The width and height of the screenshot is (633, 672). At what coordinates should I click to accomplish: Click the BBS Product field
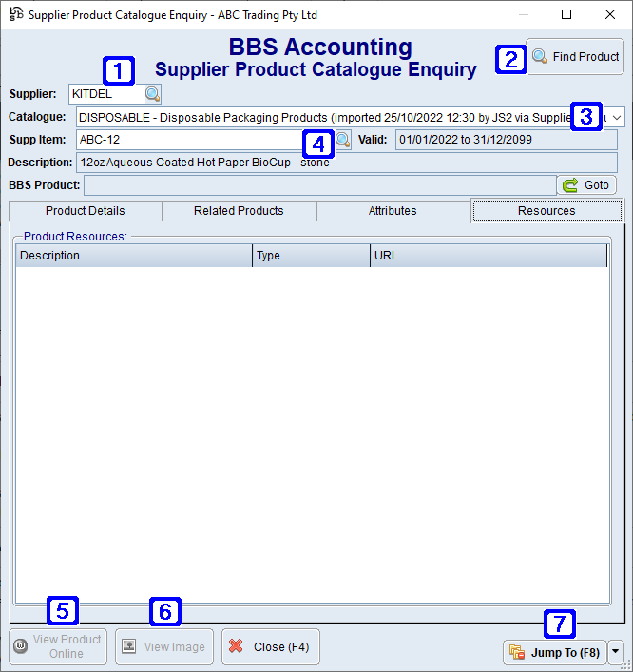[320, 185]
